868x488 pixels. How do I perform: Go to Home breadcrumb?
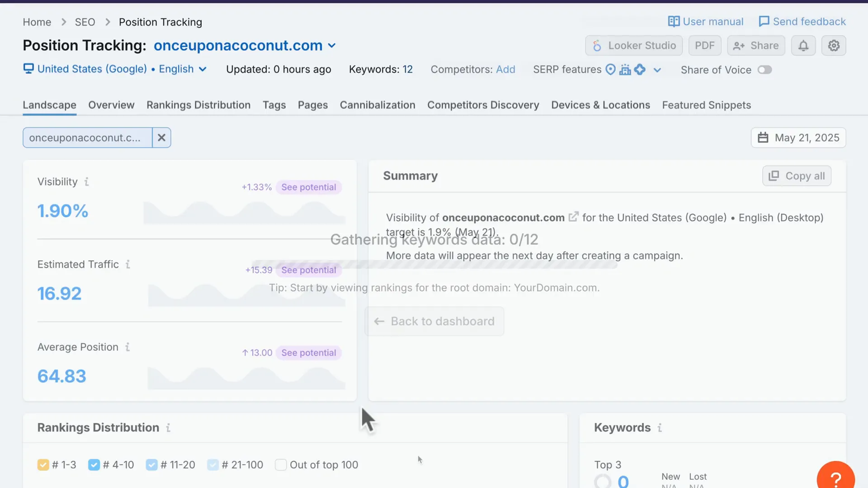click(37, 22)
